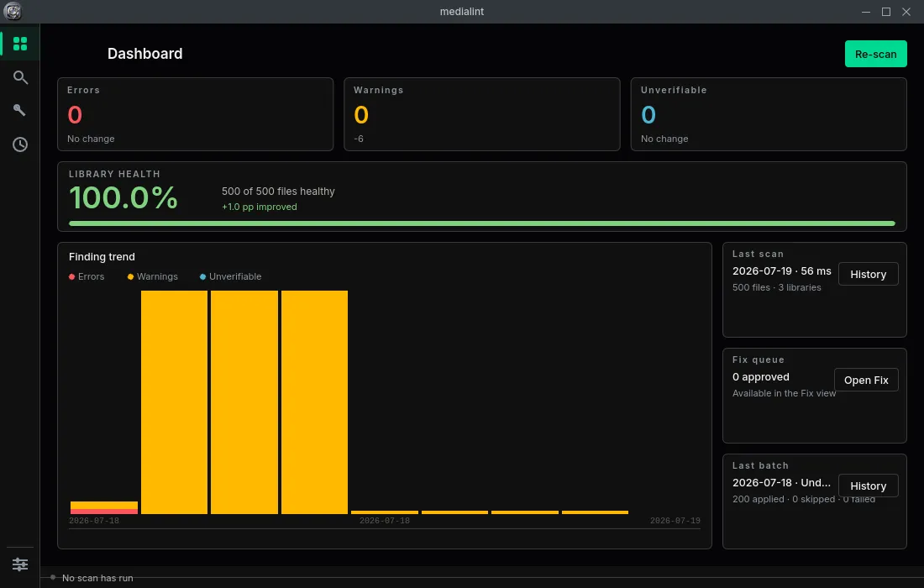The width and height of the screenshot is (924, 588).
Task: Click the green library health progress bar
Action: [x=482, y=223]
